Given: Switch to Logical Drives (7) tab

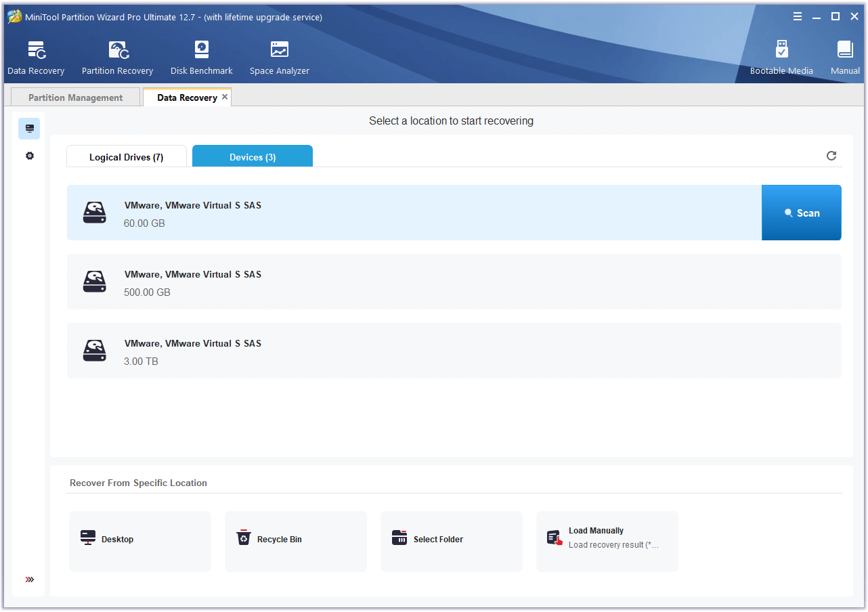Looking at the screenshot, I should pos(126,156).
